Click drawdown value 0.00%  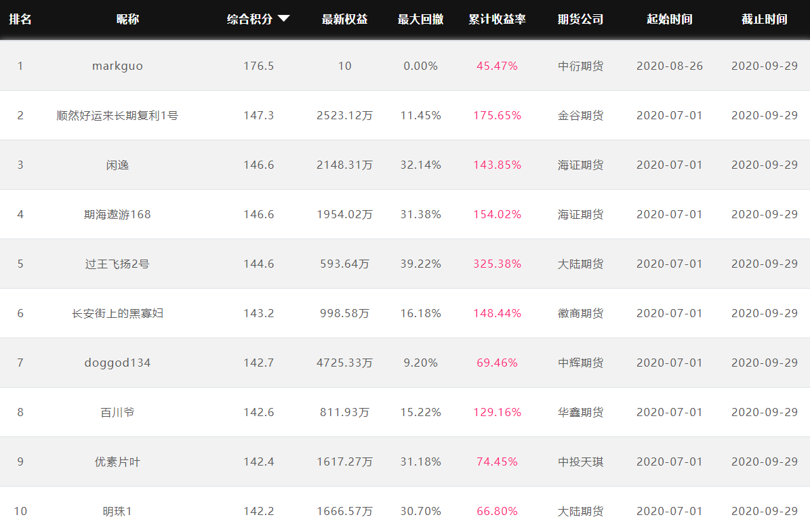[420, 66]
